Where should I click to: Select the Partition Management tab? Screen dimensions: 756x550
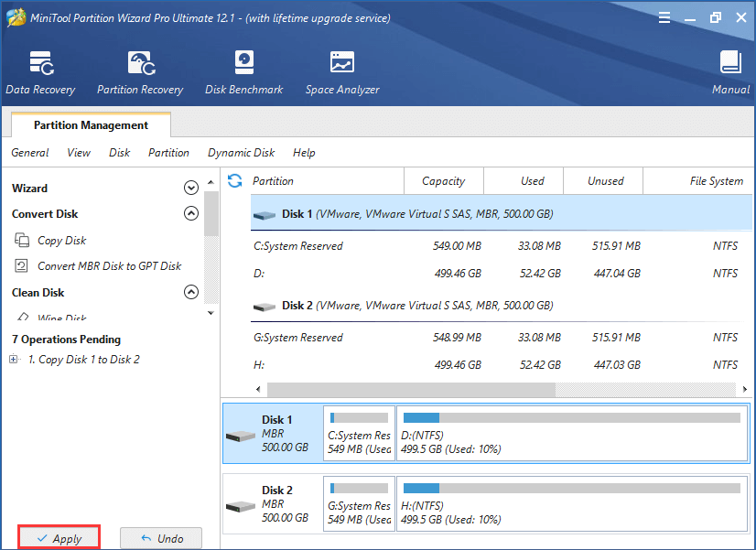[x=91, y=125]
